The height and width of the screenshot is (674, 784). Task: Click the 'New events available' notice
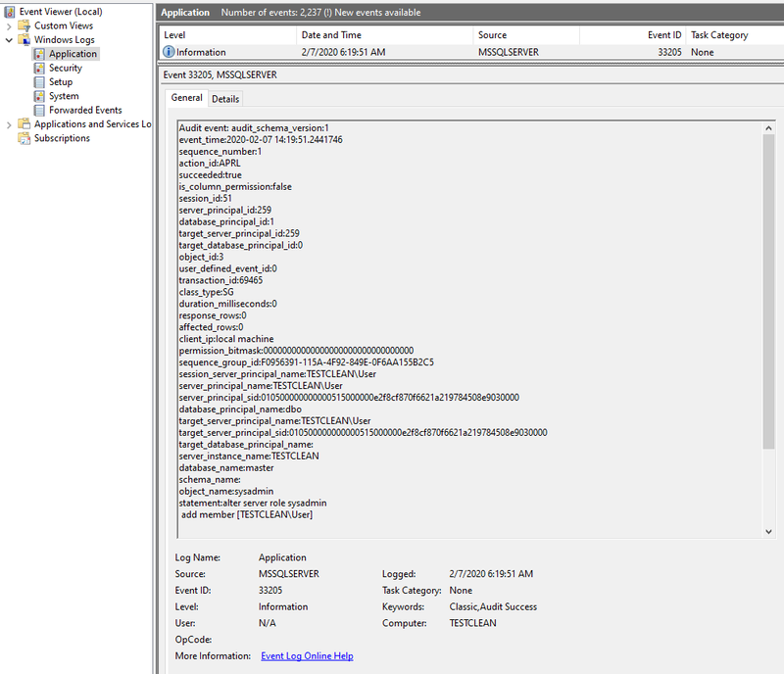[x=377, y=13]
